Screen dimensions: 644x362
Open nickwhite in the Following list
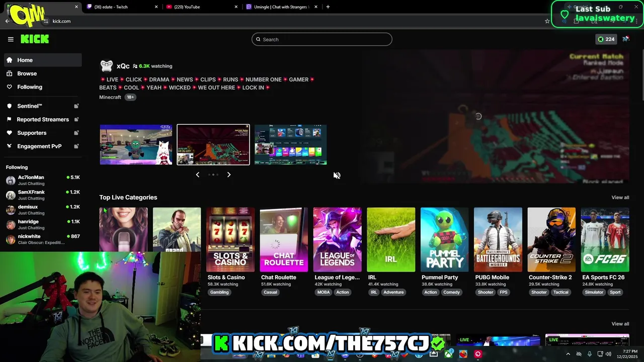pos(43,239)
